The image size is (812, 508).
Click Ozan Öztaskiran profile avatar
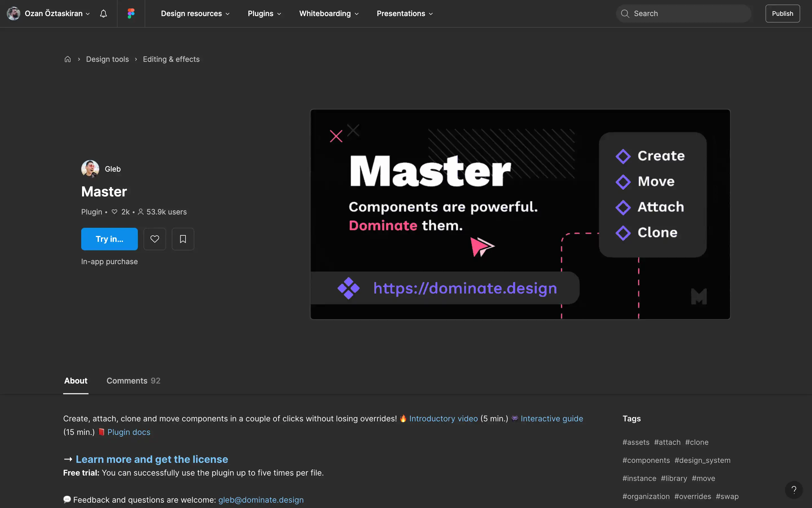coord(14,14)
